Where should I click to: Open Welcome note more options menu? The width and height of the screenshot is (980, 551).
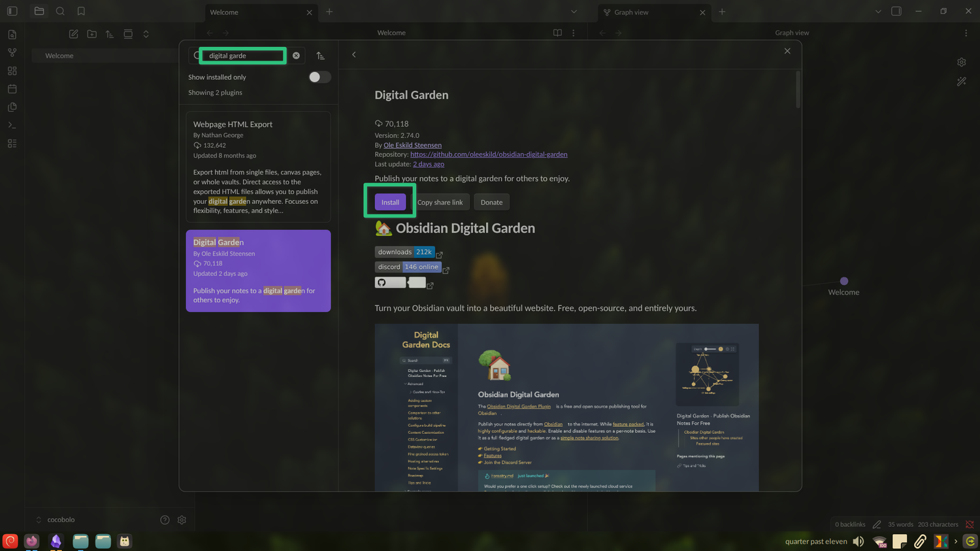click(574, 33)
